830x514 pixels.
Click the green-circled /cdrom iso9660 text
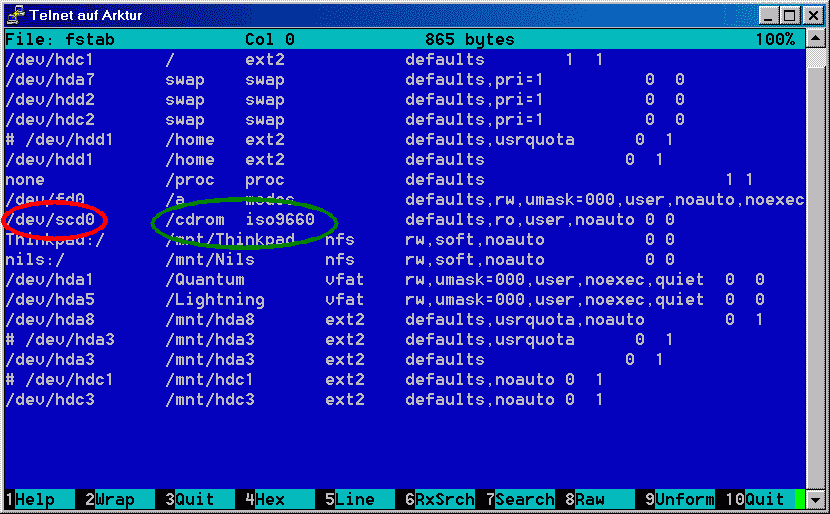tap(244, 219)
